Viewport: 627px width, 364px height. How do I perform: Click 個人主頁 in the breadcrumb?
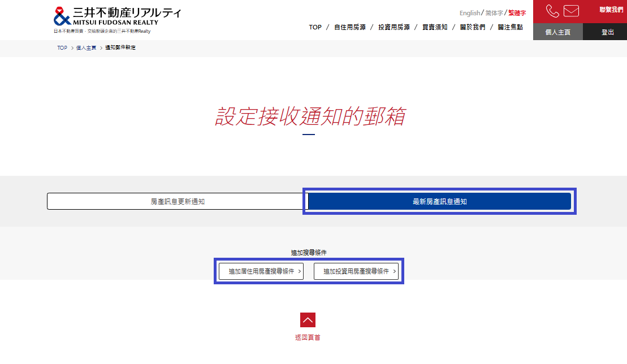pos(86,48)
